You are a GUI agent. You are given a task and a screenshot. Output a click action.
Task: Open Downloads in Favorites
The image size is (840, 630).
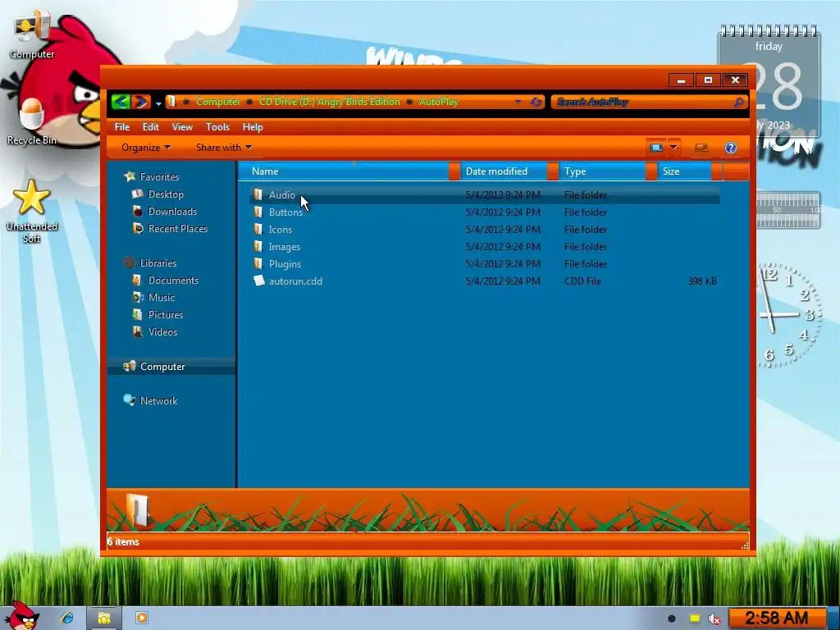(172, 211)
